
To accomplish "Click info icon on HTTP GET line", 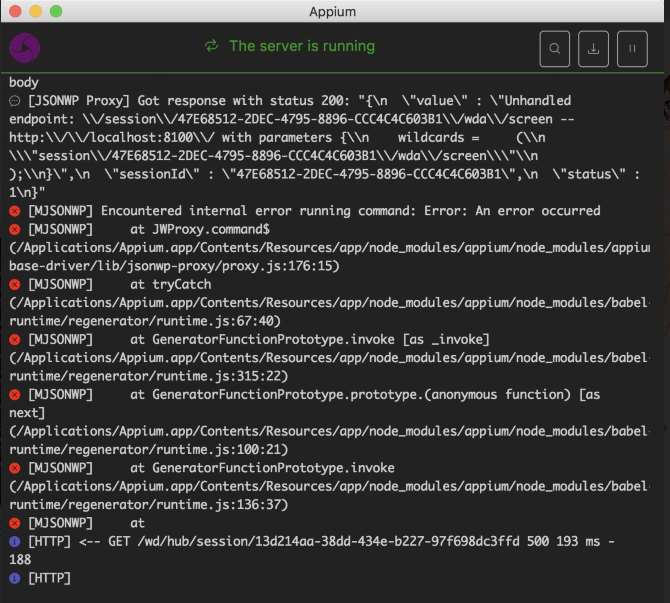I will click(x=15, y=541).
